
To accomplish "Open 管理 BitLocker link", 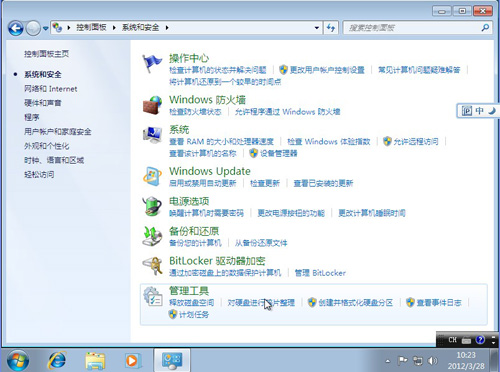I will coord(320,273).
